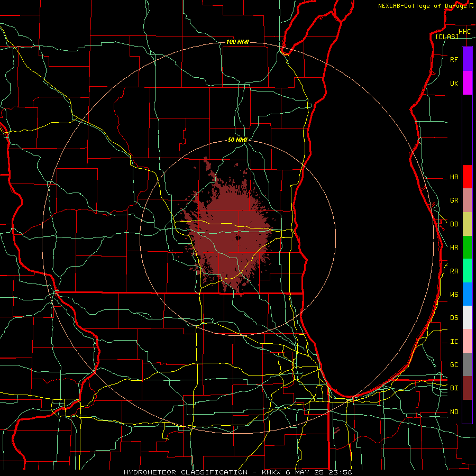The height and width of the screenshot is (476, 476).
Task: Click the [CLAS] legend heading
Action: [x=447, y=37]
